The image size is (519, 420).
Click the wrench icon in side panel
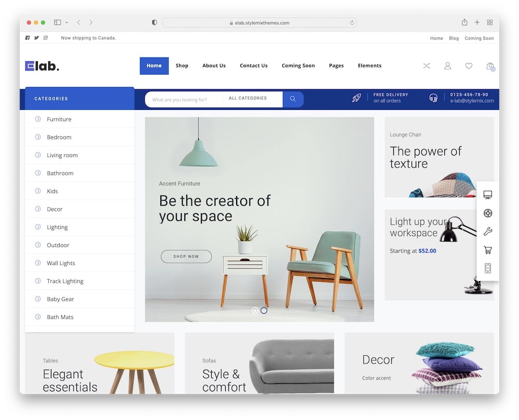pyautogui.click(x=487, y=231)
